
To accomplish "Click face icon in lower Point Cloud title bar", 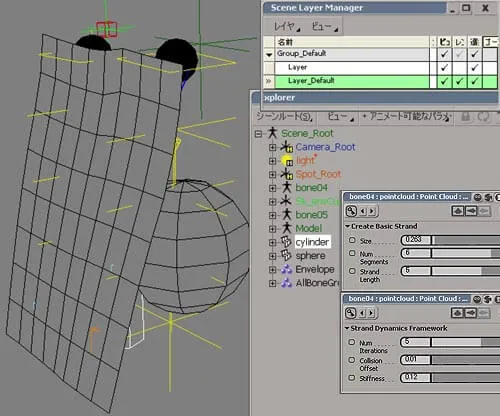I will pos(477,299).
